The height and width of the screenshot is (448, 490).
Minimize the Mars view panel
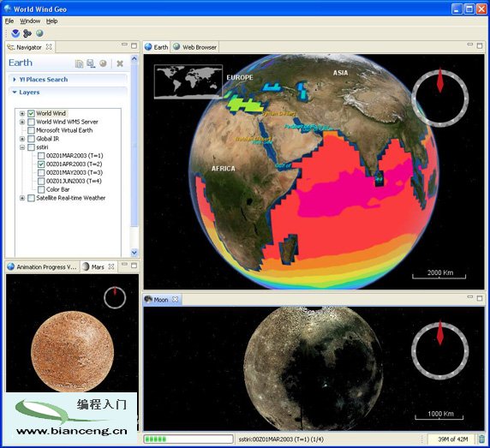tap(124, 265)
